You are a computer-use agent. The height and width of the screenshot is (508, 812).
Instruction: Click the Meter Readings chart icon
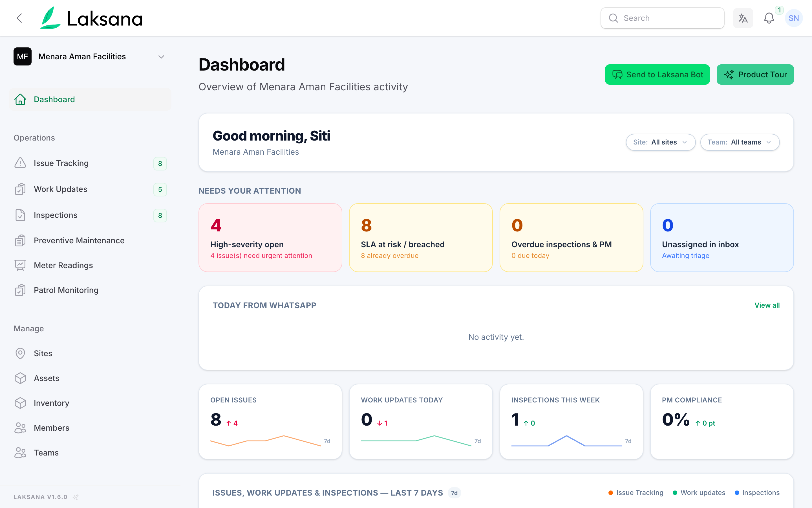pyautogui.click(x=20, y=265)
